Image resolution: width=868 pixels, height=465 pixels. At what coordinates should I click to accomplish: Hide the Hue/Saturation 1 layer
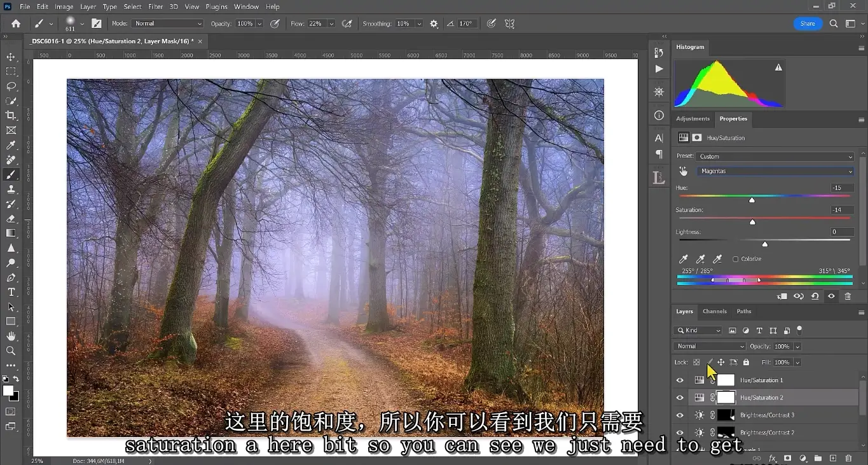(680, 380)
